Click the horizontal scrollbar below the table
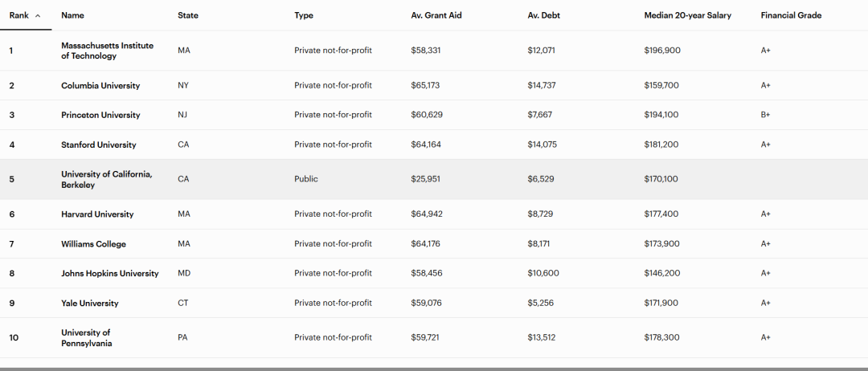Viewport: 868px width, 371px height. 434,369
